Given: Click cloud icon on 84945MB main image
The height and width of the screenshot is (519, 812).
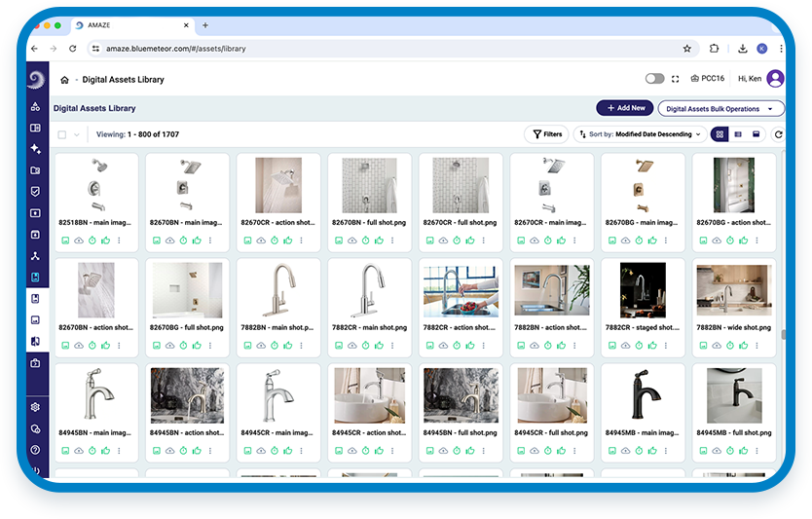Looking at the screenshot, I should coord(626,451).
